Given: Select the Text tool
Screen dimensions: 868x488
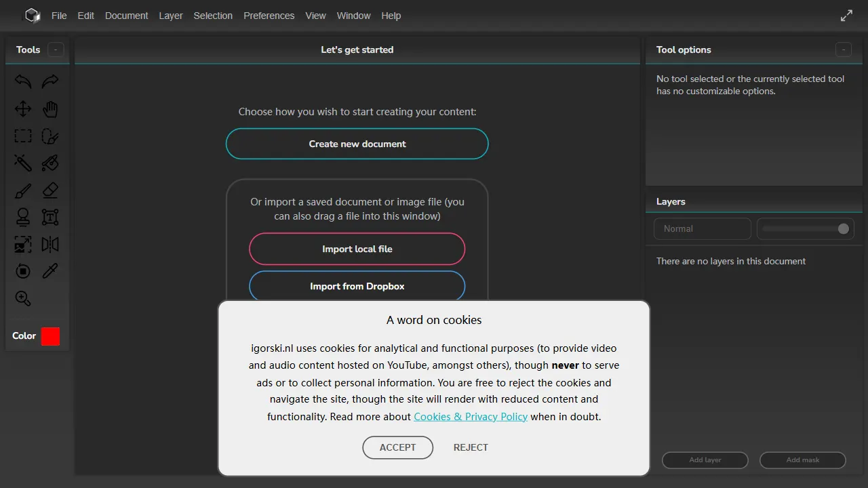Looking at the screenshot, I should (x=50, y=218).
